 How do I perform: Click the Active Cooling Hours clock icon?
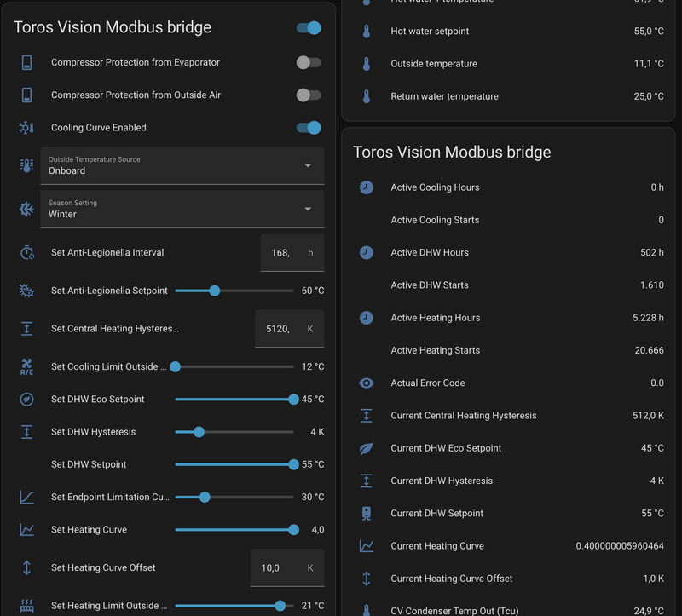coord(367,187)
